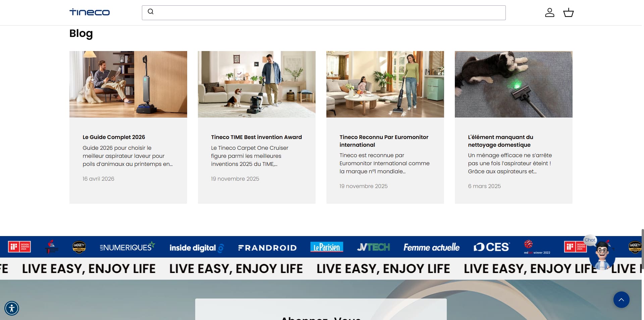This screenshot has height=320, width=644.
Task: Open L'élément manquant du nettoyage domestique post
Action: [x=500, y=141]
